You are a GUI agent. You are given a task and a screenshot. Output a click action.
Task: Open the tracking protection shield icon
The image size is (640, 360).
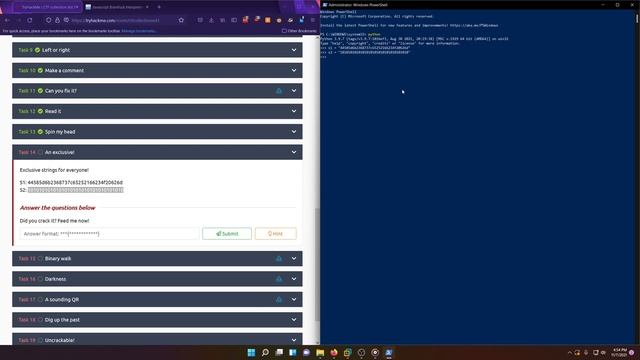[x=49, y=20]
